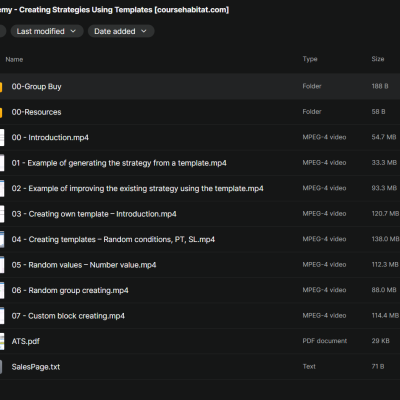Open the Last modified filter dropdown
This screenshot has height=400, width=400.
47,31
